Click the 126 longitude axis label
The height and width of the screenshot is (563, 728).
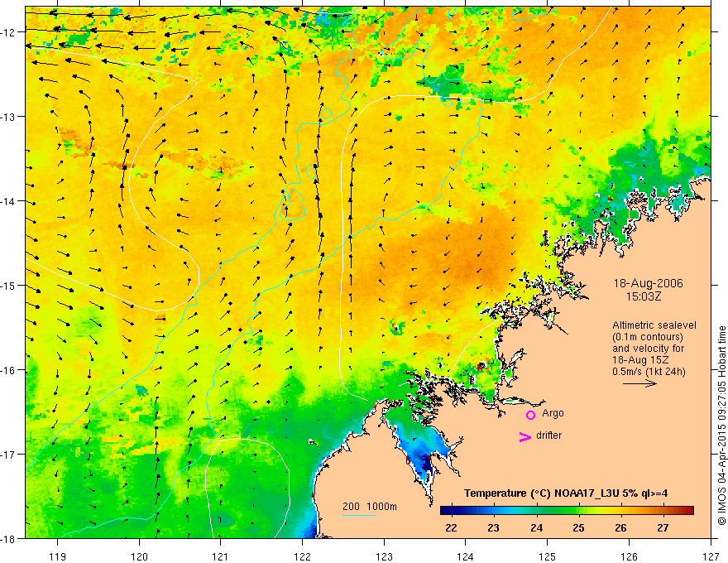coord(629,556)
